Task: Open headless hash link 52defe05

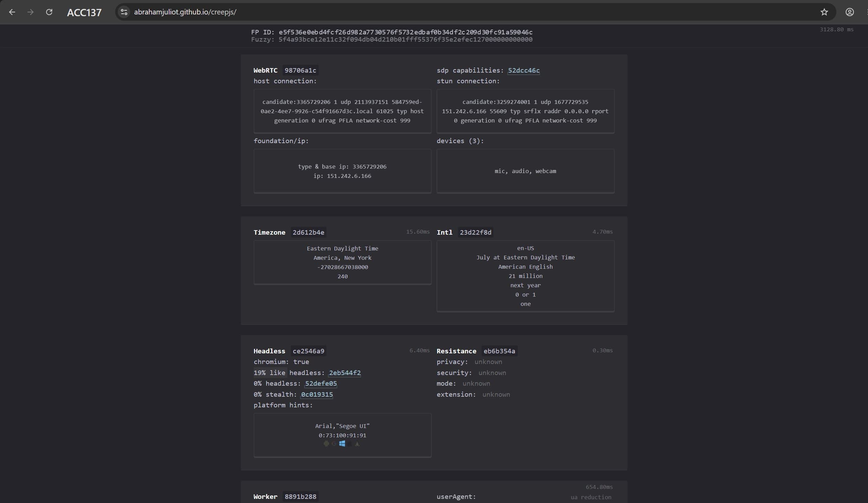Action: (321, 383)
